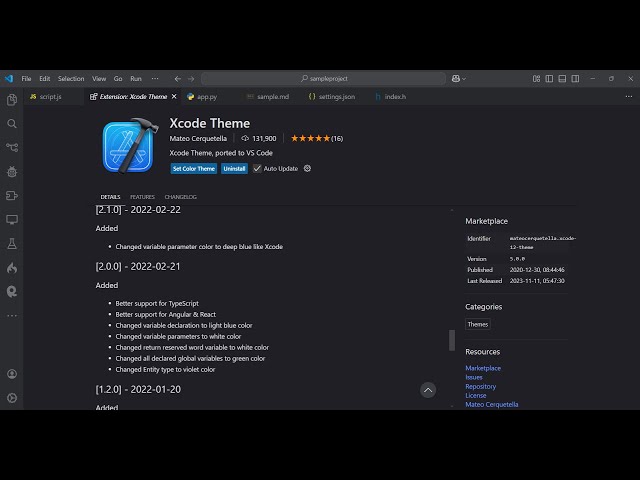Click the Set Color Theme button
The image size is (640, 480).
(193, 169)
